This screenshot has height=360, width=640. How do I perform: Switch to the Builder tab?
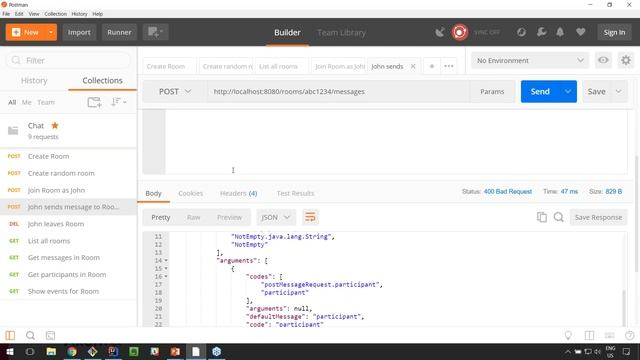[x=287, y=33]
